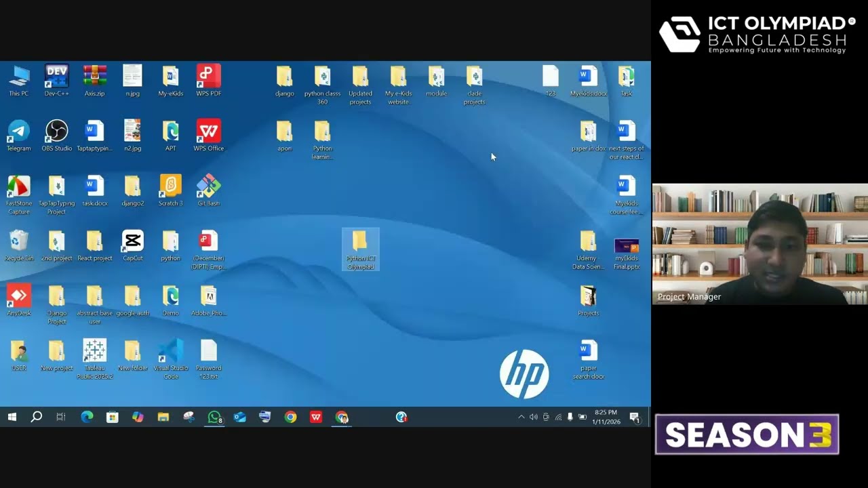Open the This PC desktop icon

click(19, 81)
